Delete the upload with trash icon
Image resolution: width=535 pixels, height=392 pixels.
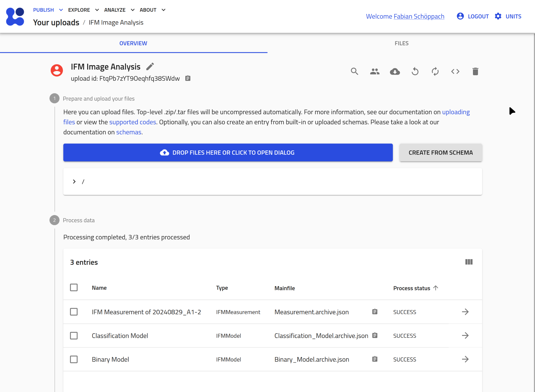point(475,72)
